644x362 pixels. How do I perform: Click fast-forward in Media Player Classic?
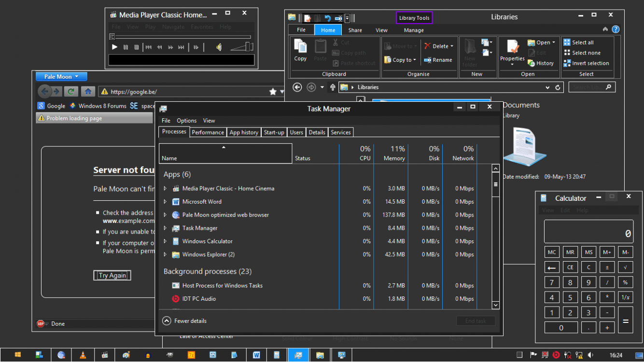click(170, 47)
